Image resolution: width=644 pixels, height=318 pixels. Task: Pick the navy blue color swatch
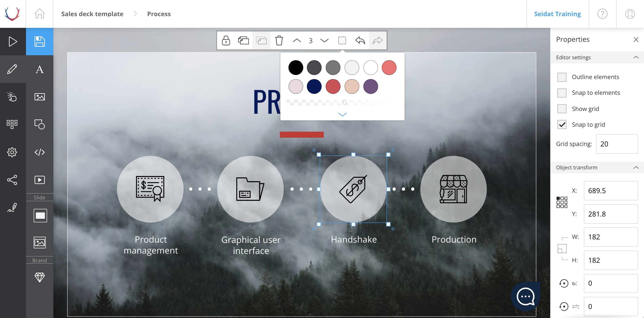314,86
